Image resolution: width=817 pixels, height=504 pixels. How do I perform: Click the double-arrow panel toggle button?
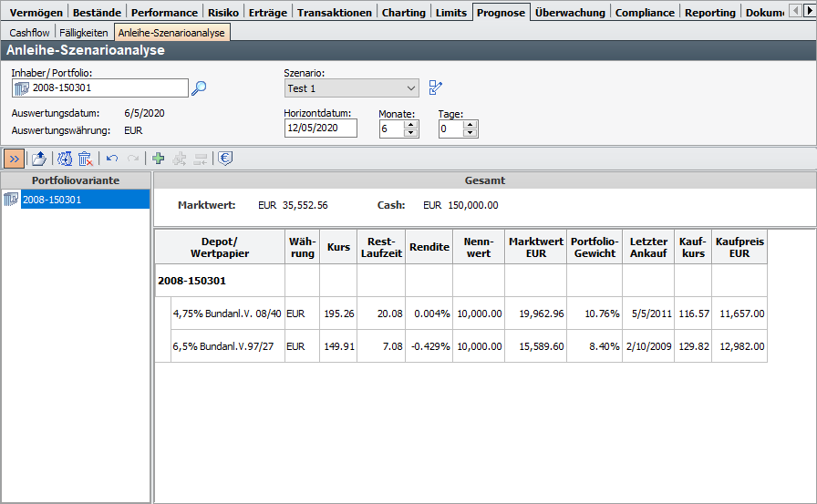pos(15,159)
